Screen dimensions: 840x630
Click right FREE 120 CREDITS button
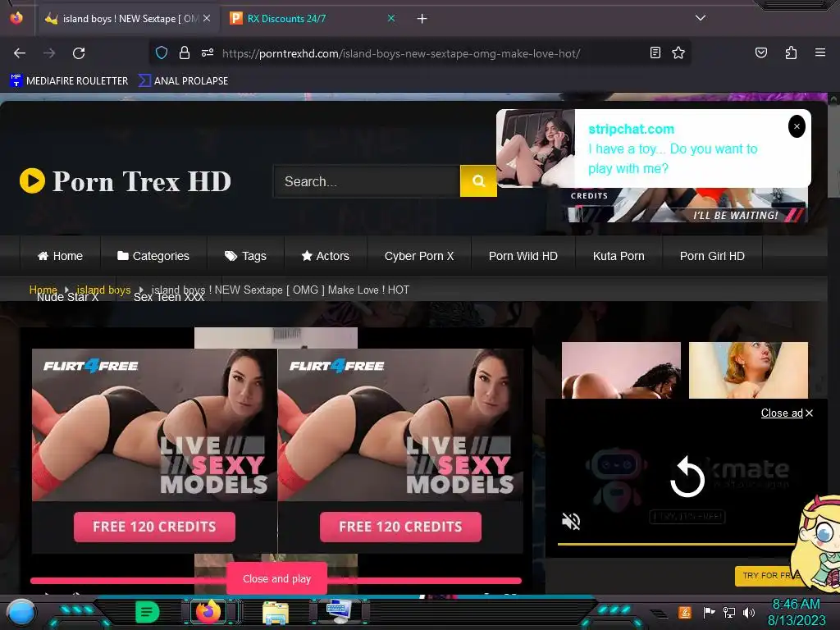click(400, 527)
